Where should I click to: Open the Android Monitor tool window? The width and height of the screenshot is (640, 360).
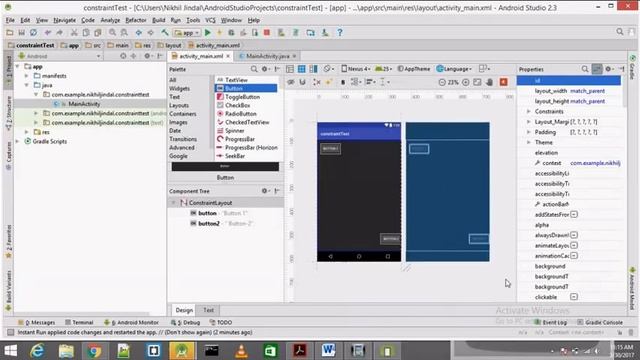pos(131,322)
